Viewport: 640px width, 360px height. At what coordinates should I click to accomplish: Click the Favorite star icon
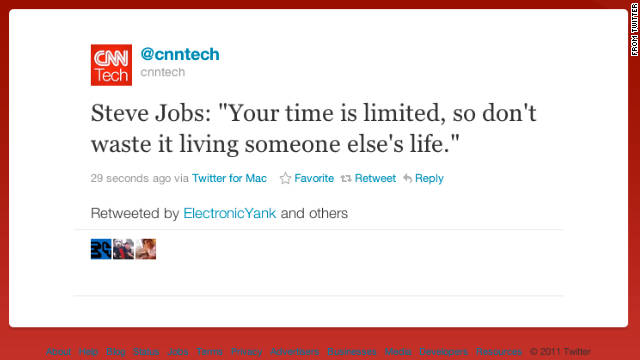(x=285, y=178)
